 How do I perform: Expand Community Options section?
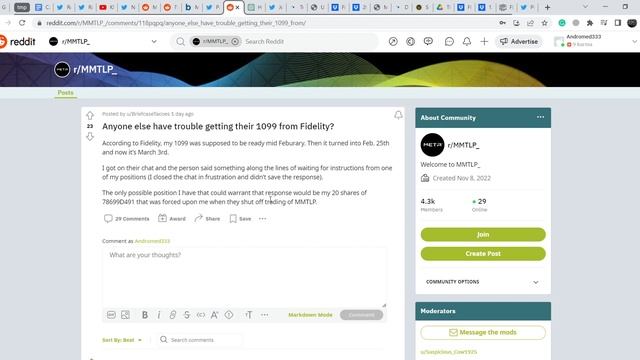coord(483,282)
